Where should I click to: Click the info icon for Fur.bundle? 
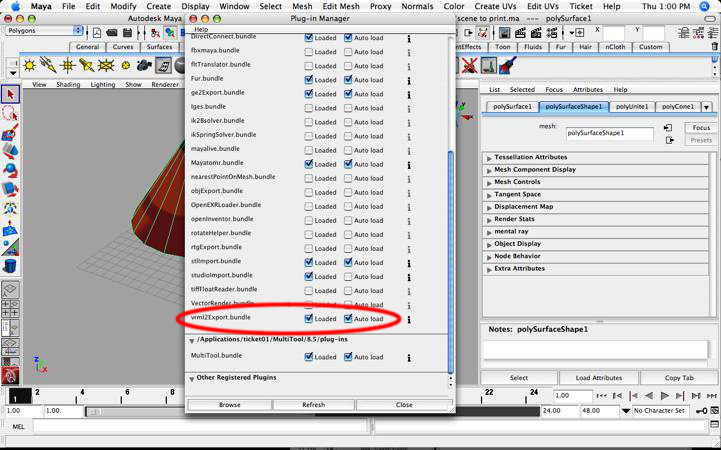point(408,79)
